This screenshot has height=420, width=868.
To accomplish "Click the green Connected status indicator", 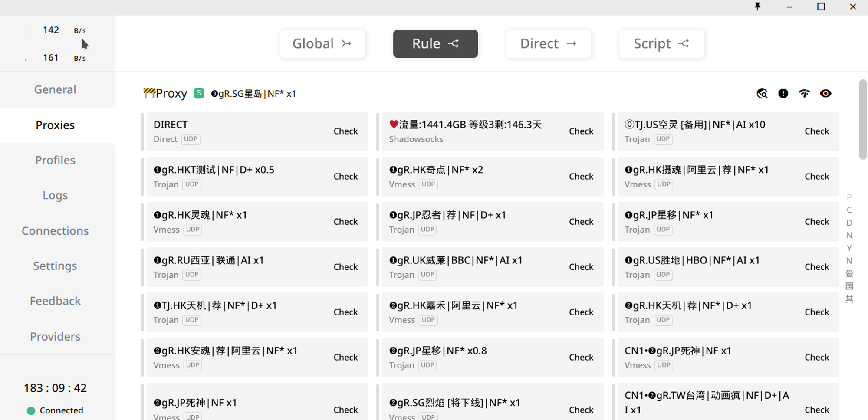I will (x=31, y=410).
